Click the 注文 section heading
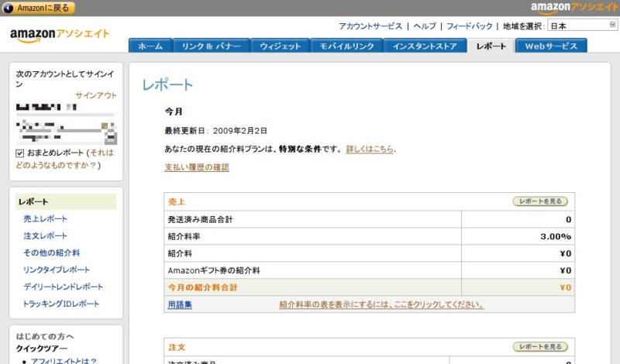 pyautogui.click(x=177, y=347)
